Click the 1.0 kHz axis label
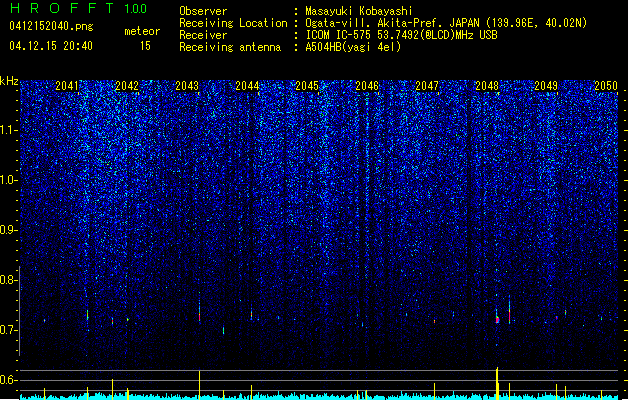 9,180
